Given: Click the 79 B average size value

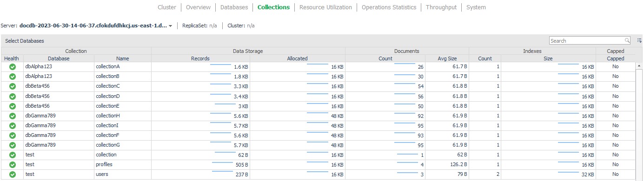Looking at the screenshot, I should coord(462,175).
